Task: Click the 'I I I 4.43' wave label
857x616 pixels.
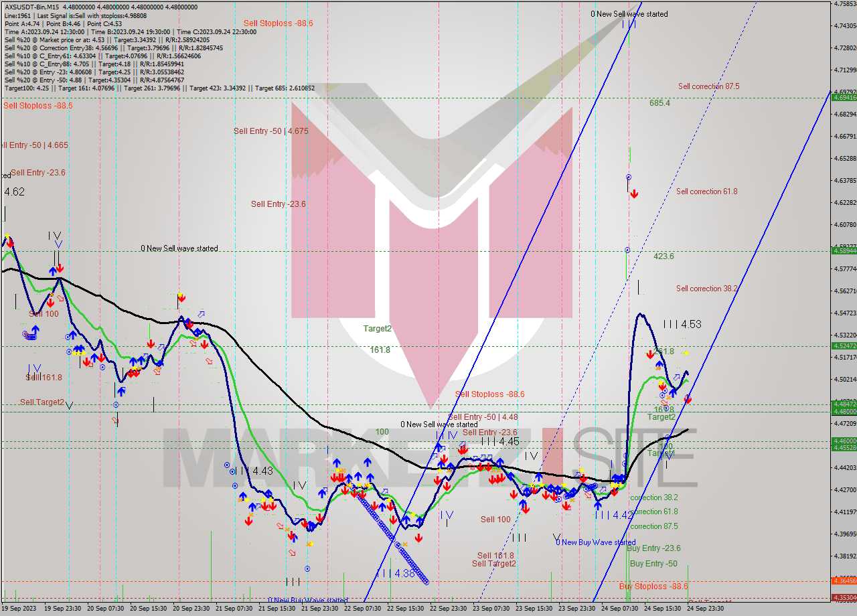Action: coord(254,471)
